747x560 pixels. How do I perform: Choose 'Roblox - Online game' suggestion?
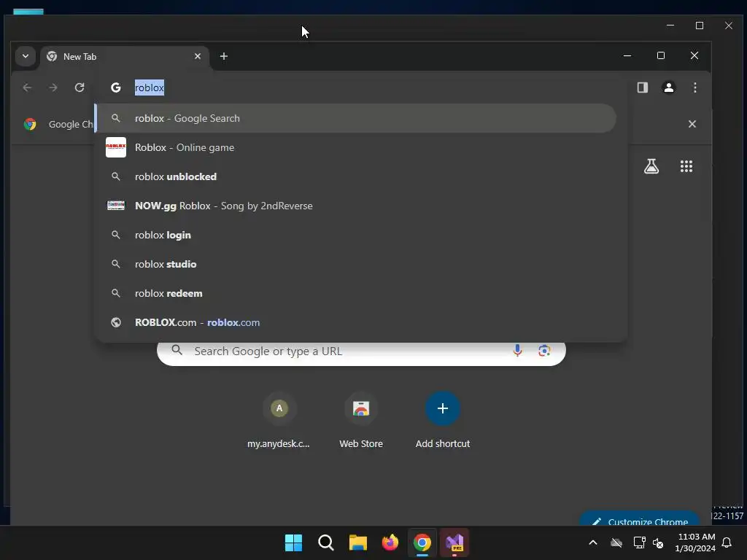tap(356, 147)
